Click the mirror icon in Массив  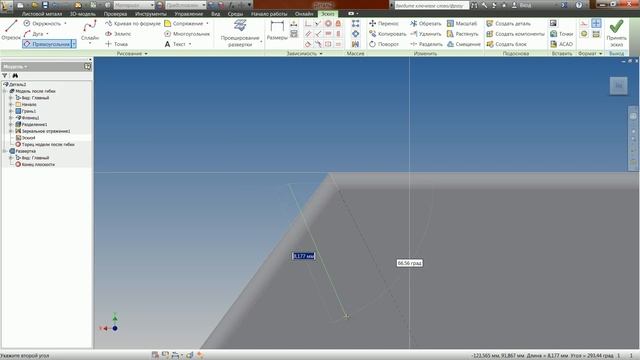tap(356, 44)
